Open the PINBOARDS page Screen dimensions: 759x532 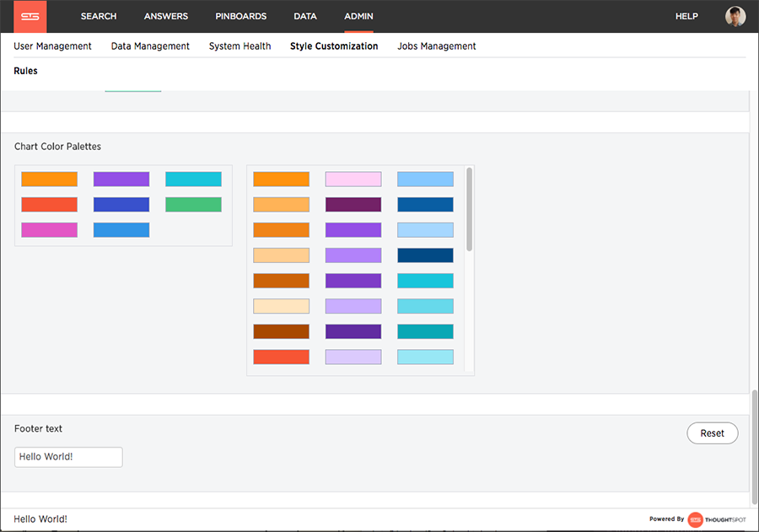[241, 17]
